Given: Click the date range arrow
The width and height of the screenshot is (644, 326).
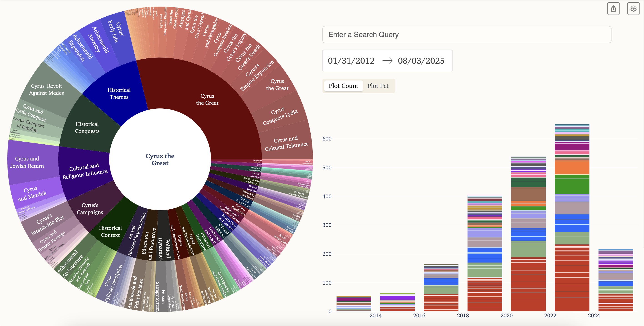Looking at the screenshot, I should (x=387, y=61).
